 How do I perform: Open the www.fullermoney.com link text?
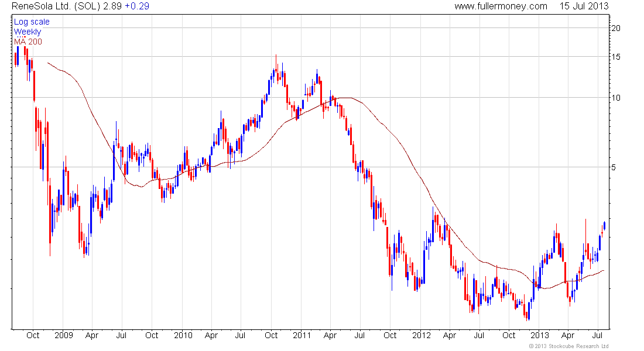coord(501,6)
